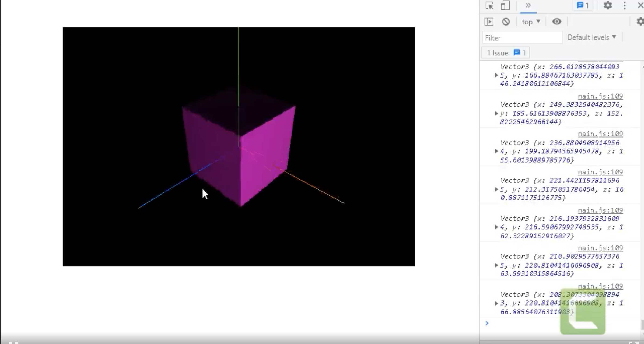Toggle the console filter Default levels
644x344 pixels.
pyautogui.click(x=591, y=37)
